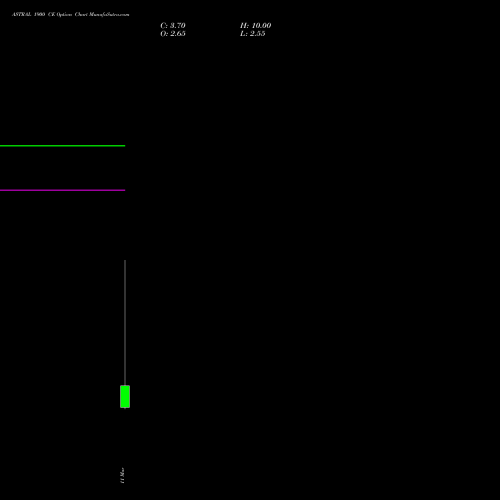Click the close value 'C: 3.70'
500x500 pixels.
click(x=173, y=26)
